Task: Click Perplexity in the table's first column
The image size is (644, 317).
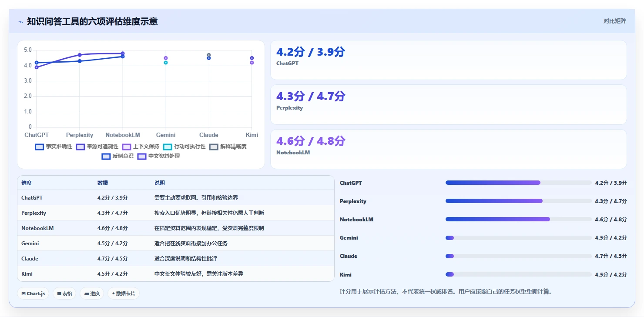Action: (x=34, y=213)
